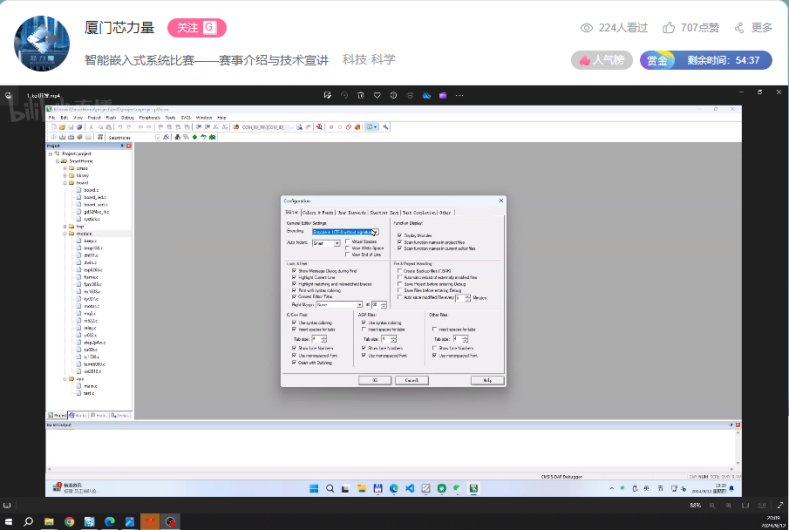789x530 pixels.
Task: Click the Save All icon in Keil toolbar
Action: point(80,127)
